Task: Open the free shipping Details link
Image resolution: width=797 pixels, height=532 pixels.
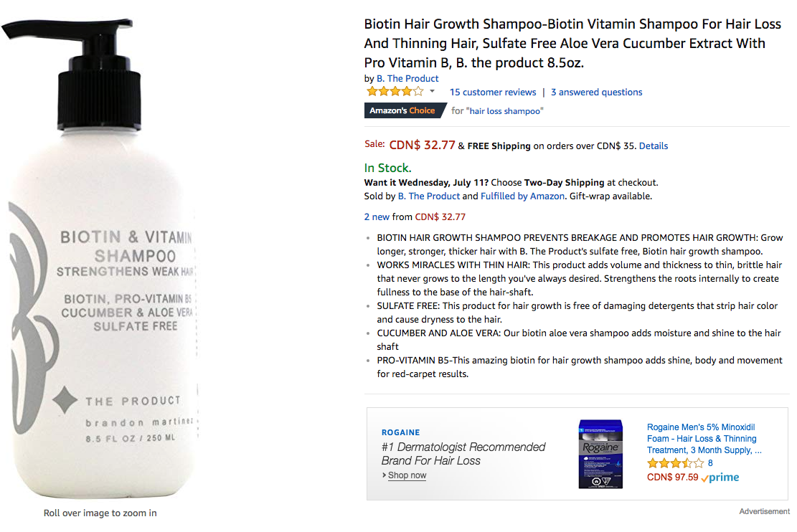Action: pyautogui.click(x=653, y=146)
